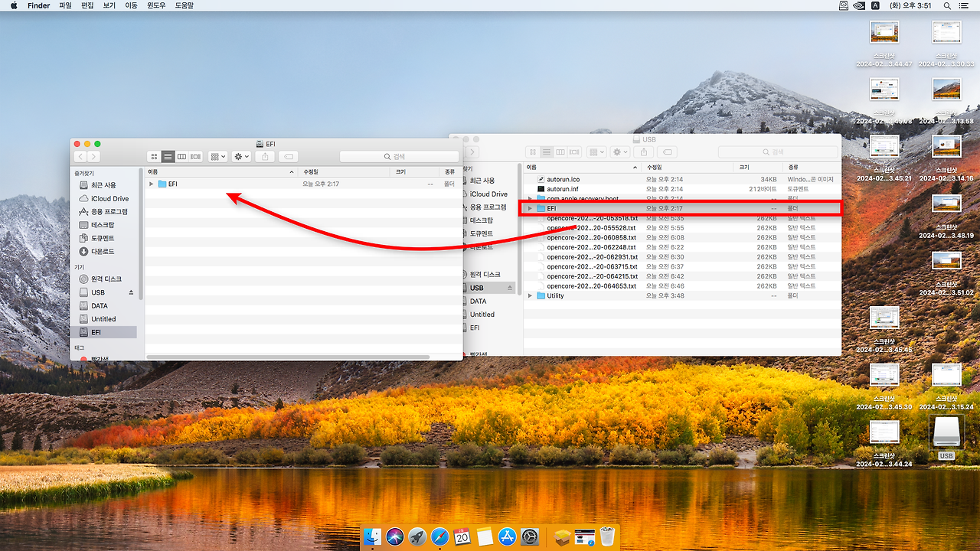Select EFI volume in EFI window sidebar
Screen dimensions: 980x551
tap(103, 332)
